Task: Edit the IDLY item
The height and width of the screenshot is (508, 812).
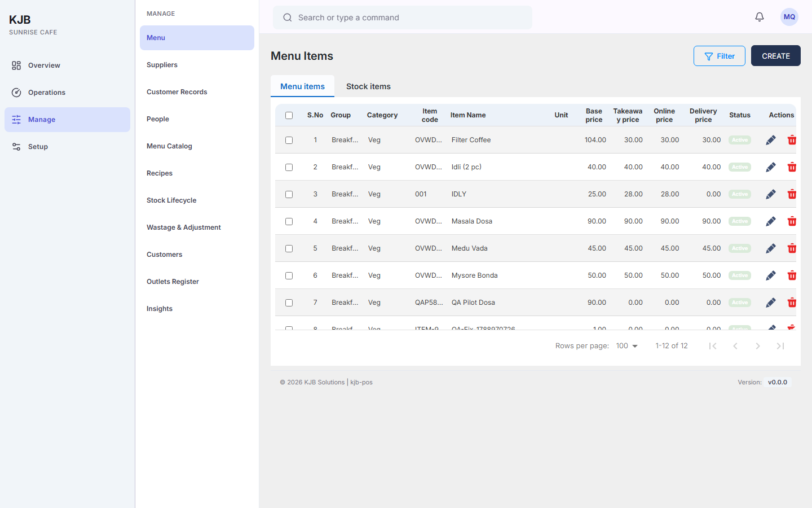Action: coord(771,194)
